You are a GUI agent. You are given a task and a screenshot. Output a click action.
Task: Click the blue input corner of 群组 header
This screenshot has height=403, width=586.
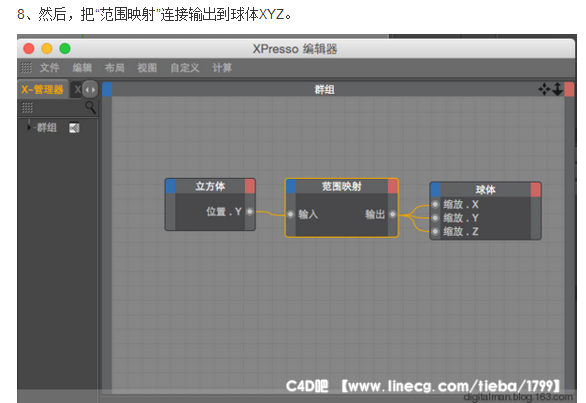tap(107, 89)
